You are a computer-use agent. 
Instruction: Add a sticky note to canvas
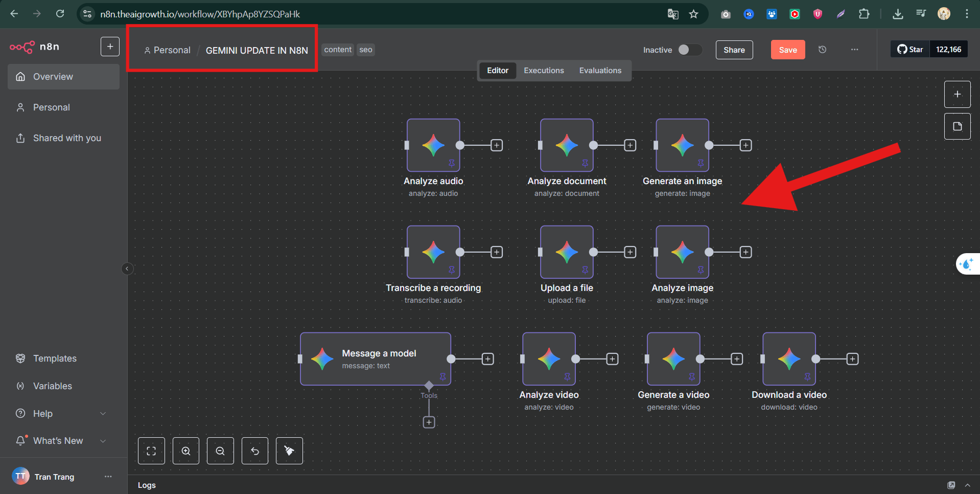pos(957,126)
